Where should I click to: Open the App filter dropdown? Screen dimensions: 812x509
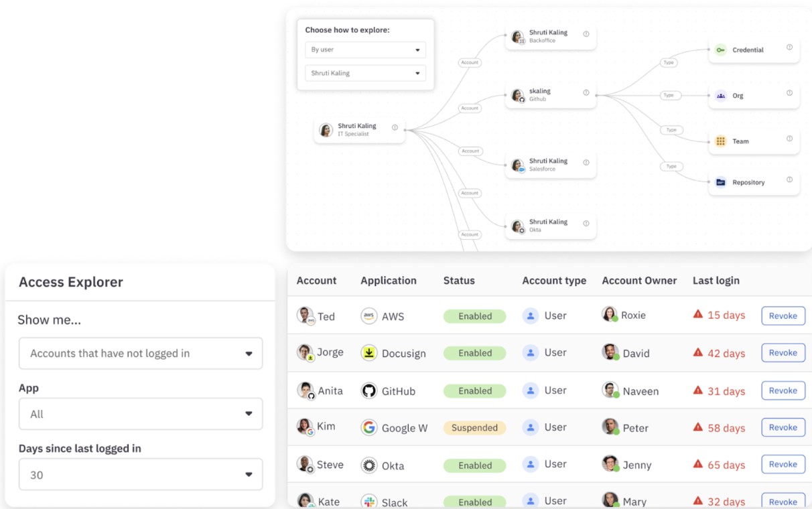pos(141,414)
